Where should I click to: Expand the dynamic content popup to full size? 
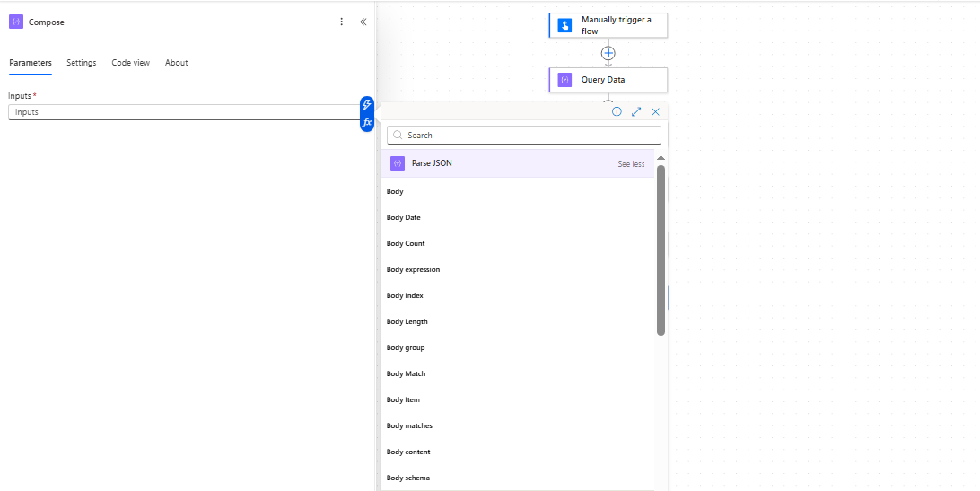[636, 112]
